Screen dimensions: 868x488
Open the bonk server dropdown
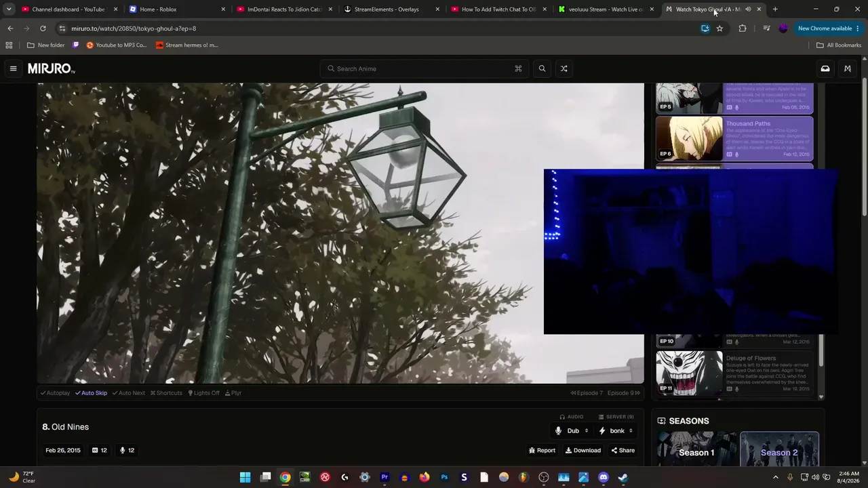coord(616,431)
